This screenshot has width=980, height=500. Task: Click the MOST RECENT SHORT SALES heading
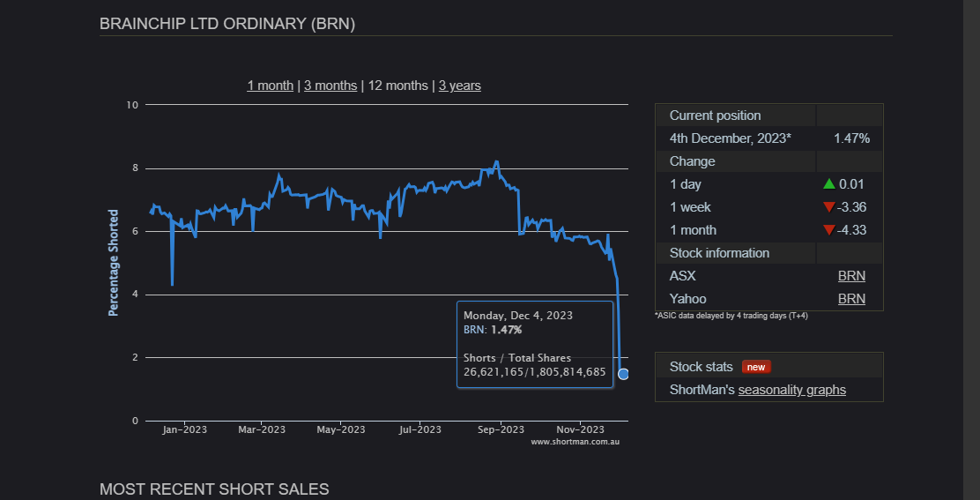pos(214,489)
